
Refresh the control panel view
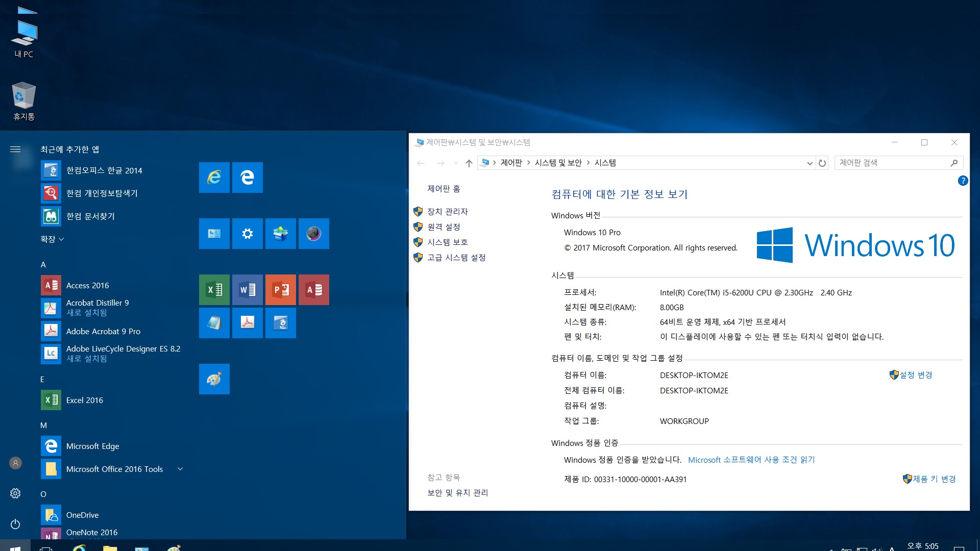pyautogui.click(x=822, y=163)
